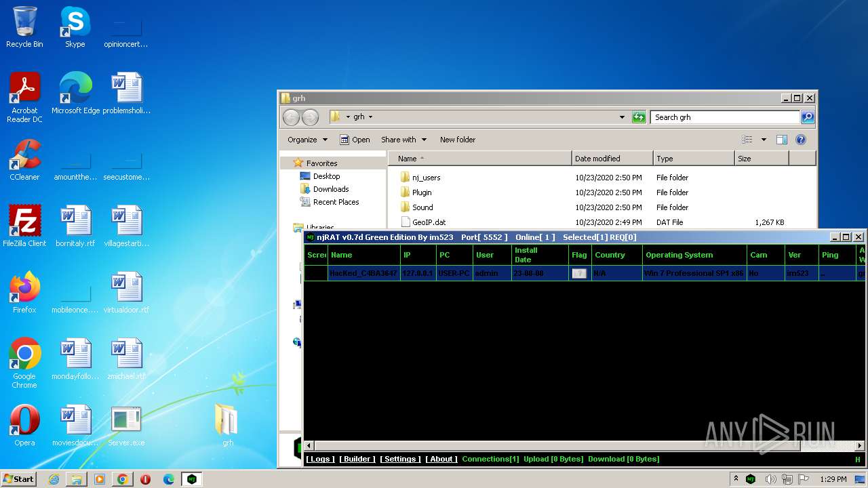Screen dimensions: 868x488
Task: Select Server.exe on the desktop
Action: [x=126, y=426]
